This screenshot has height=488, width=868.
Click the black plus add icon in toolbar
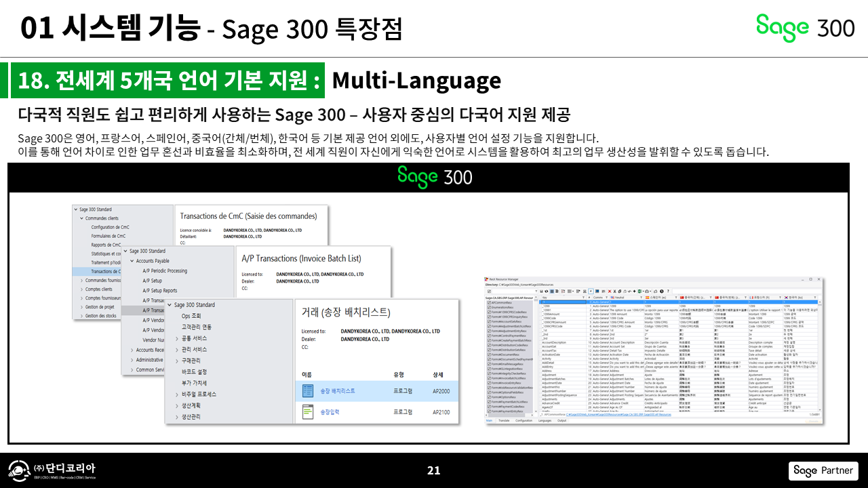[x=634, y=291]
